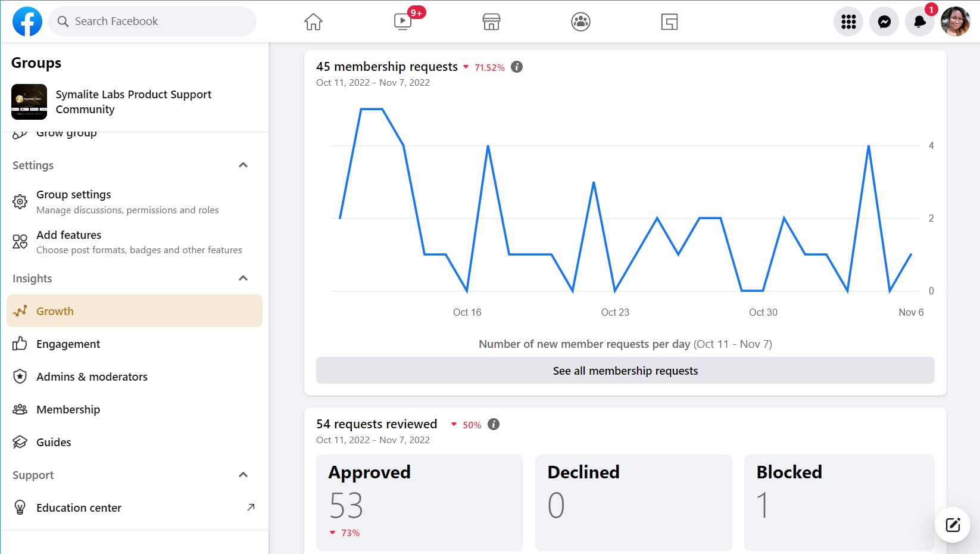Open Watch videos with the 9+ badge

click(x=402, y=21)
